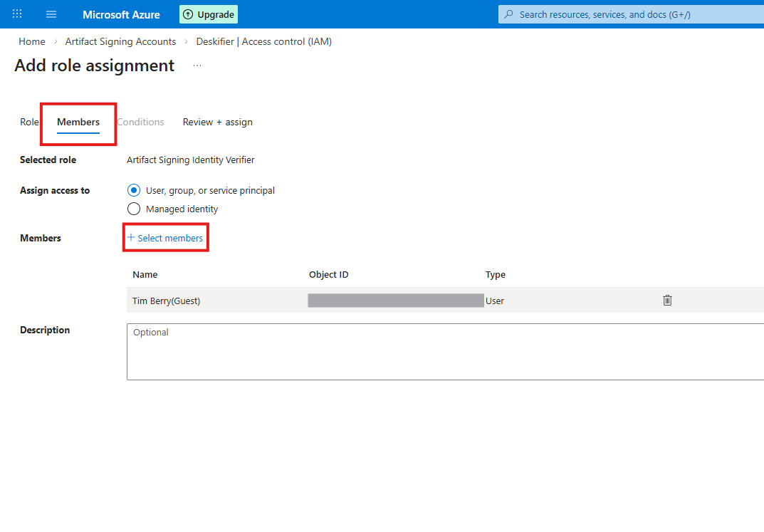Select User, group, or service principal radio
The width and height of the screenshot is (764, 532).
pyautogui.click(x=134, y=190)
